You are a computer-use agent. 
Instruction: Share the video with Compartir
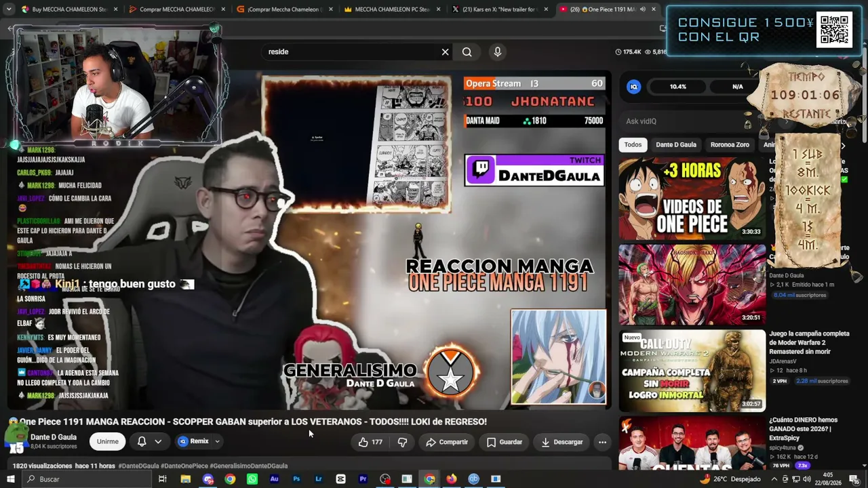pyautogui.click(x=447, y=442)
